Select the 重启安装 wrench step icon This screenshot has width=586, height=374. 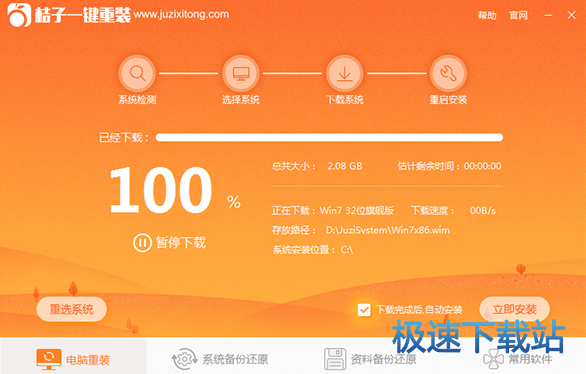[448, 73]
